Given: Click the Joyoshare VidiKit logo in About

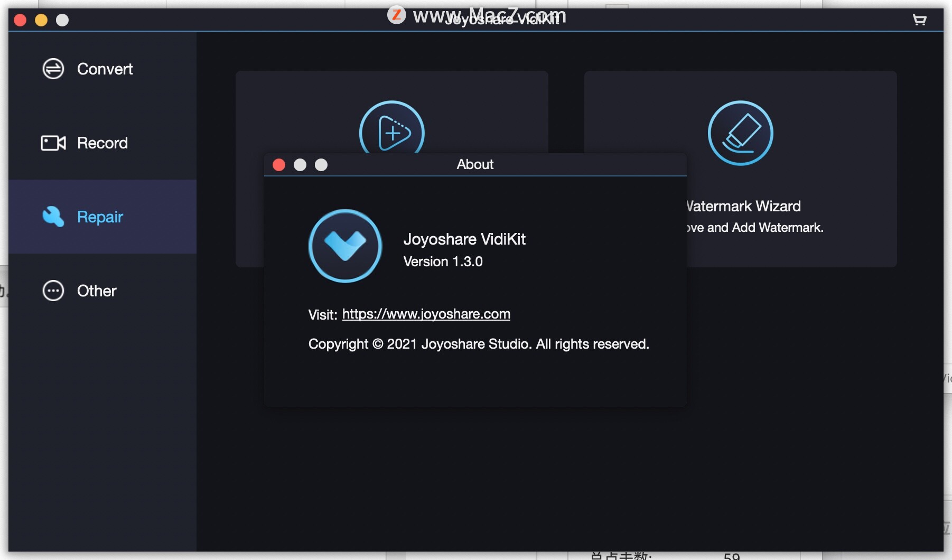Looking at the screenshot, I should tap(346, 246).
